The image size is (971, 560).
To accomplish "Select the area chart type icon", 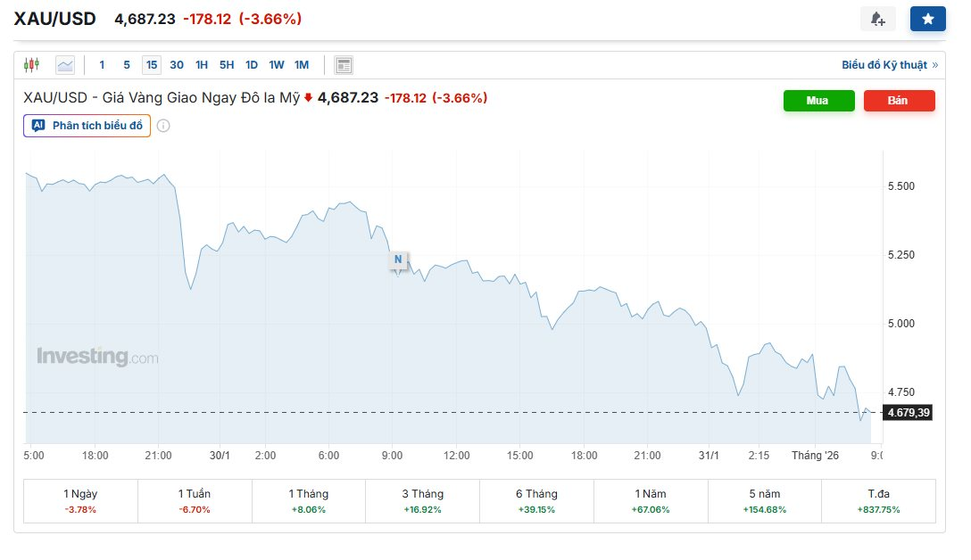I will 65,65.
